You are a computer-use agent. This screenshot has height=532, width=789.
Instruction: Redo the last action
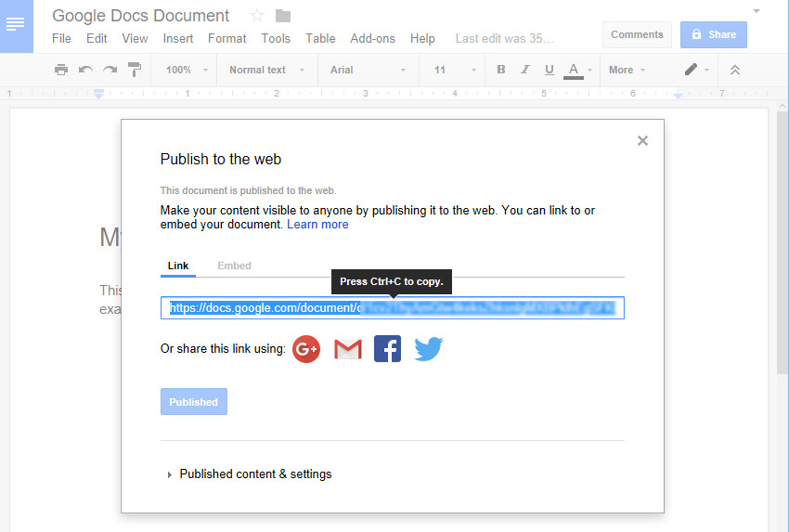(110, 70)
